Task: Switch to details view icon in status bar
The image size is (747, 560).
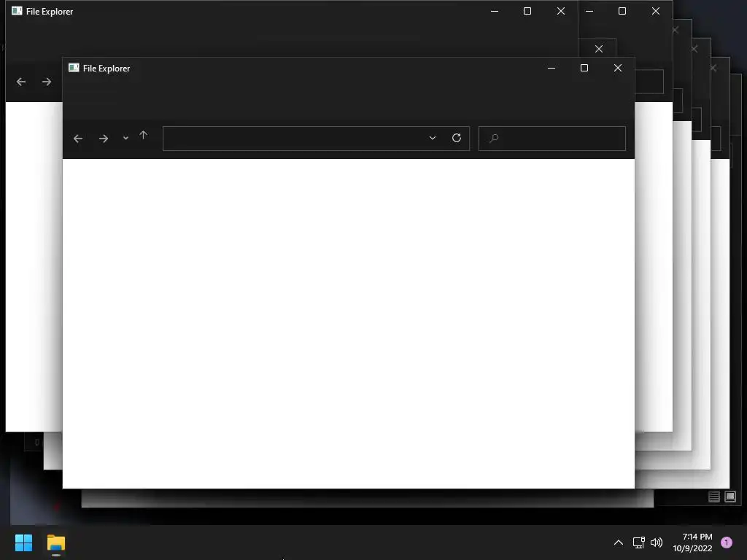Action: 714,497
